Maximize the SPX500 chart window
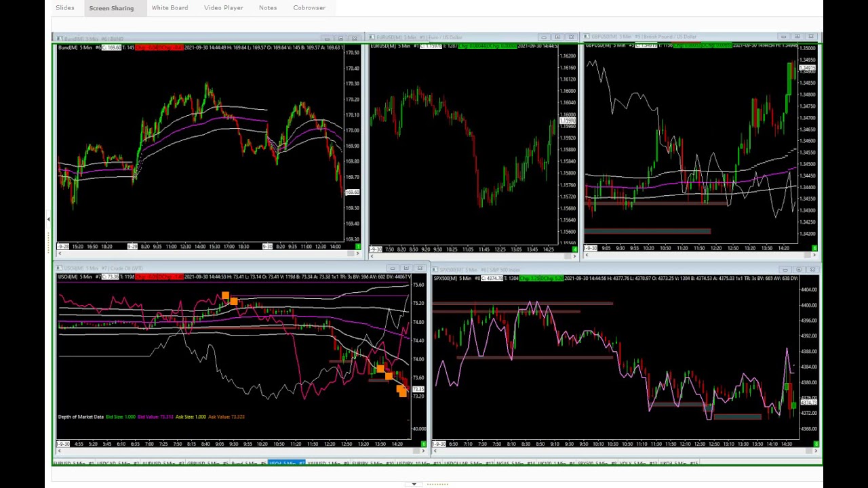Viewport: 868px width, 488px height. [x=798, y=270]
